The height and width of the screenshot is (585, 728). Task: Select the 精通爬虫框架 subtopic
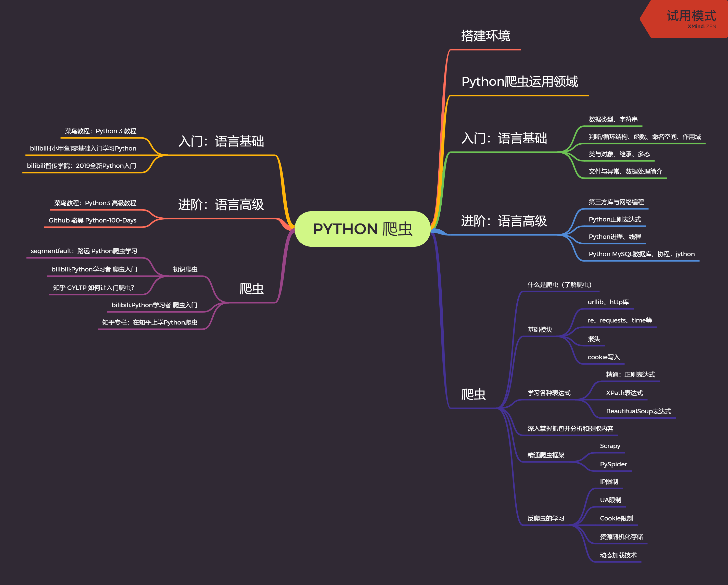(546, 455)
